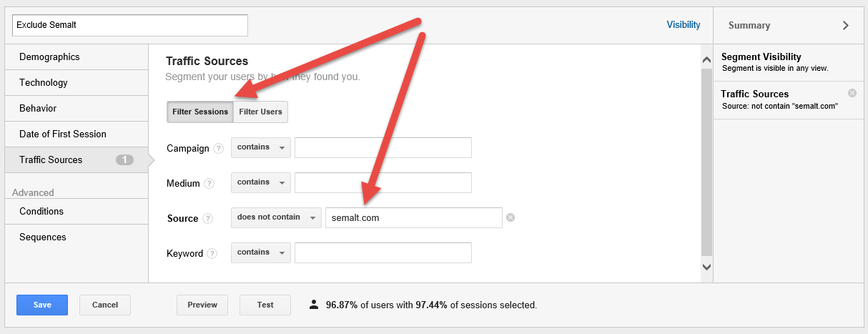
Task: Open the Campaign help question mark icon
Action: (x=218, y=149)
